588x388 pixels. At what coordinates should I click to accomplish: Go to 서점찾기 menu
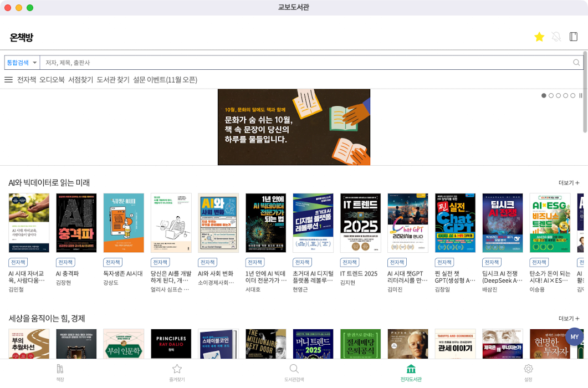click(x=80, y=80)
